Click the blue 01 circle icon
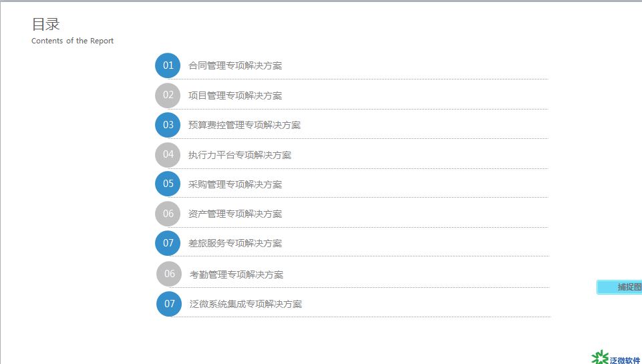 click(x=168, y=65)
